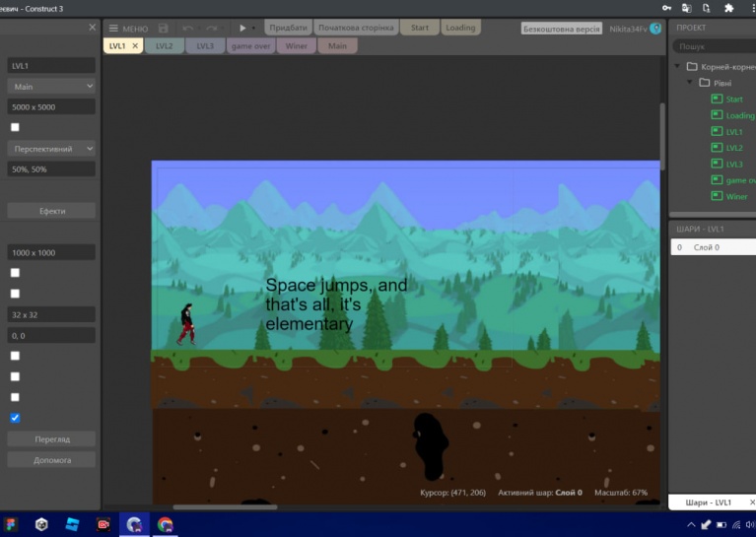Click the project Пошук search field
Image resolution: width=756 pixels, height=537 pixels.
pos(714,46)
